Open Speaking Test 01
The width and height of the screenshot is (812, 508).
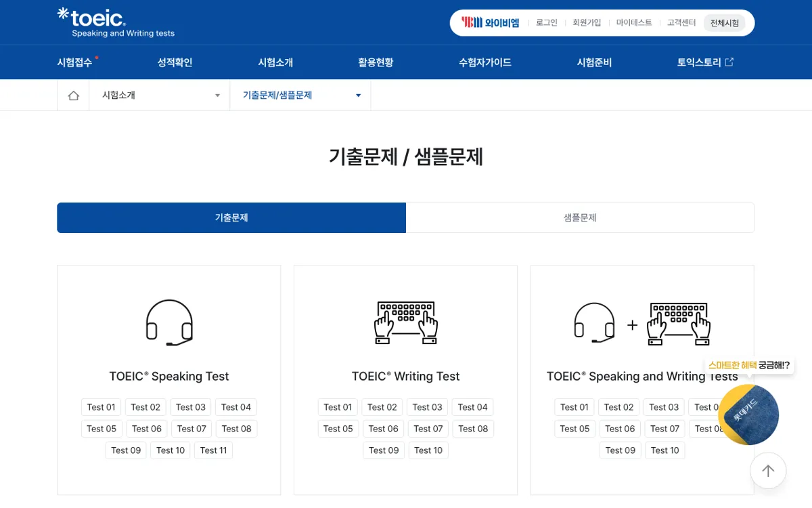[x=101, y=407]
